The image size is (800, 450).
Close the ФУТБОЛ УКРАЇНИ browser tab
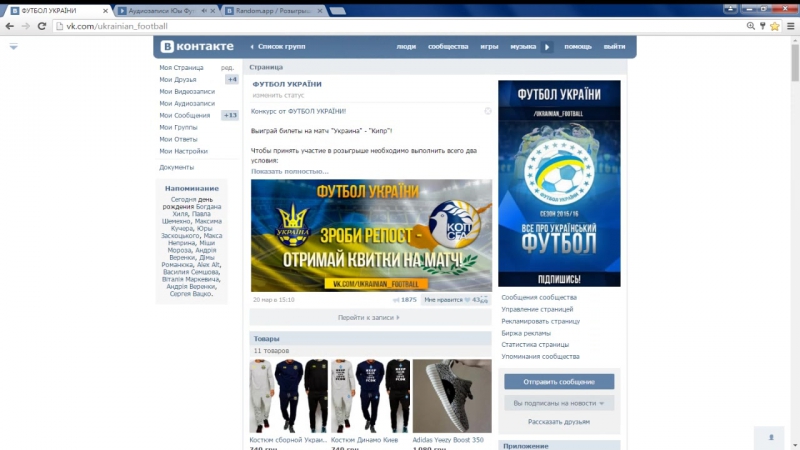click(x=105, y=10)
